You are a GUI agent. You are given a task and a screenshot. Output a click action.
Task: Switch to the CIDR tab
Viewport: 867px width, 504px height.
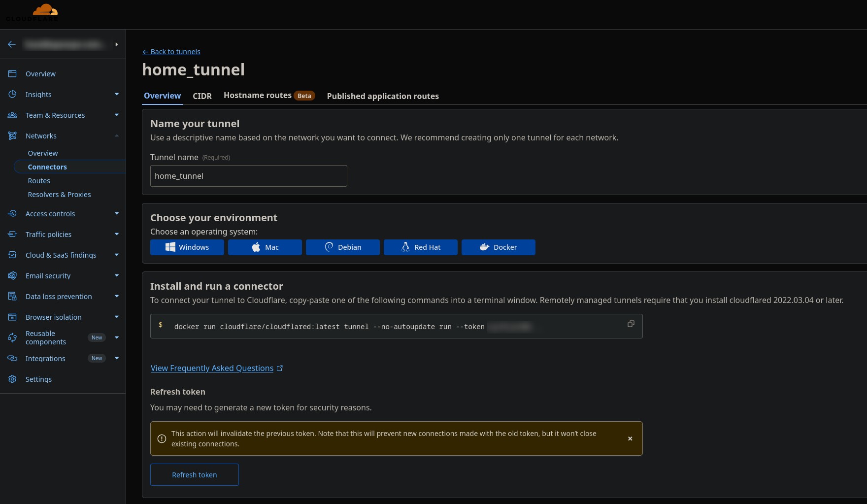click(202, 97)
